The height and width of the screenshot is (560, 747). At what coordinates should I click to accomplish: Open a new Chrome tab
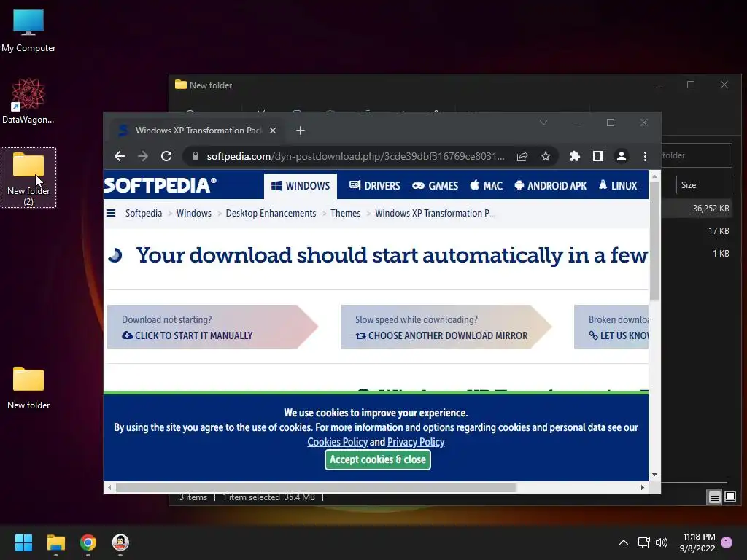pyautogui.click(x=300, y=131)
